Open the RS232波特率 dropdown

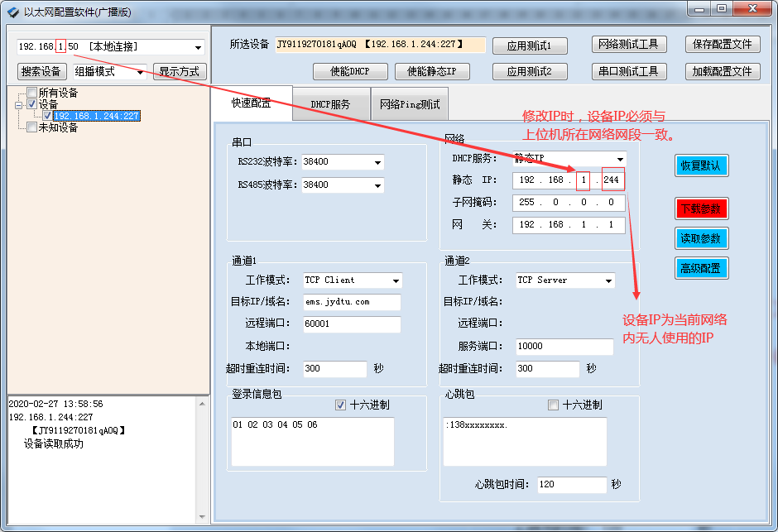coord(377,162)
